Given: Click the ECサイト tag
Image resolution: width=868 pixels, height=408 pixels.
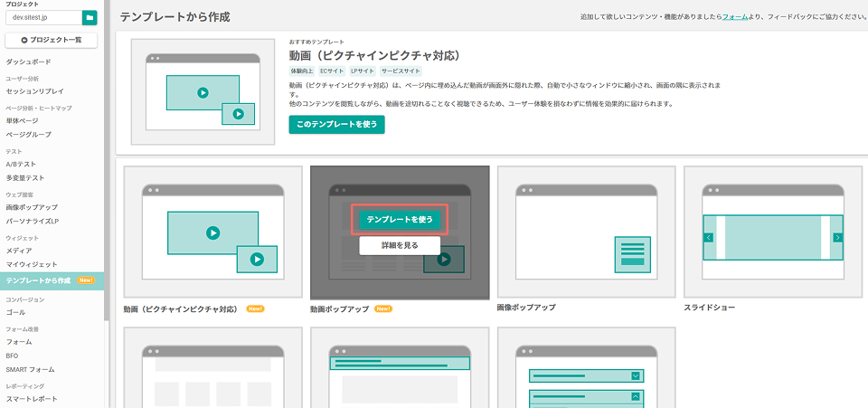Looking at the screenshot, I should (x=332, y=71).
